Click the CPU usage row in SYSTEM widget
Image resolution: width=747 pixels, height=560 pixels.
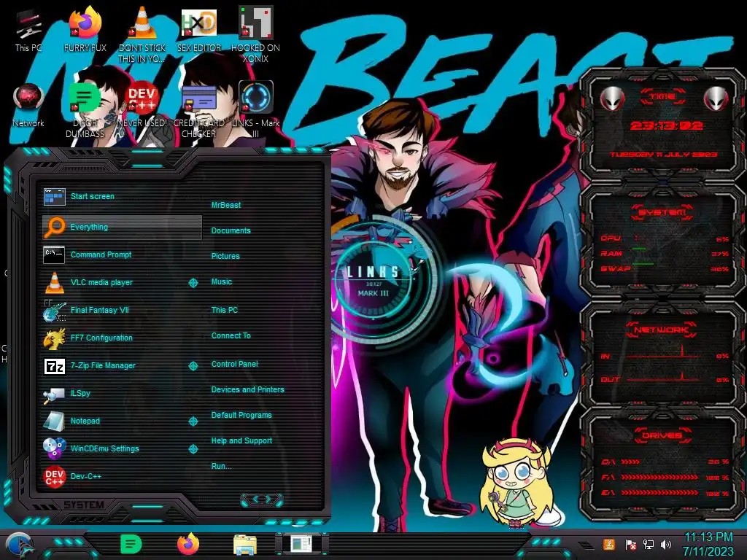tap(665, 238)
